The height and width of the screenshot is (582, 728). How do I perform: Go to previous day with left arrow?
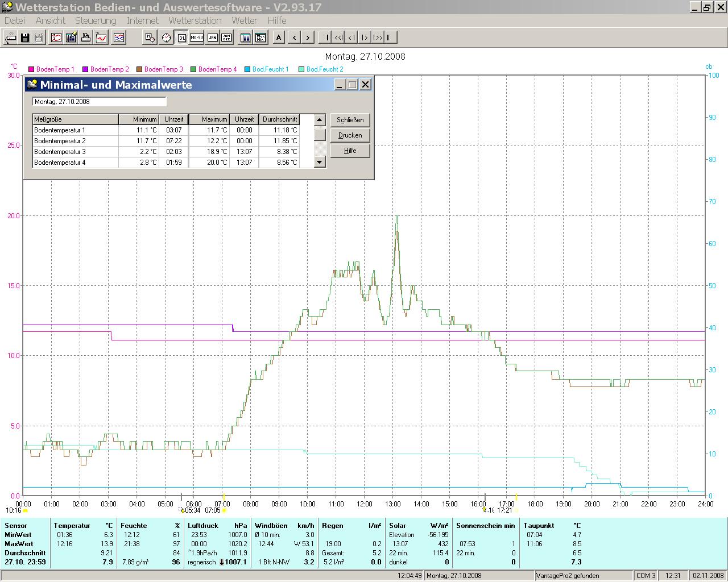pos(294,38)
